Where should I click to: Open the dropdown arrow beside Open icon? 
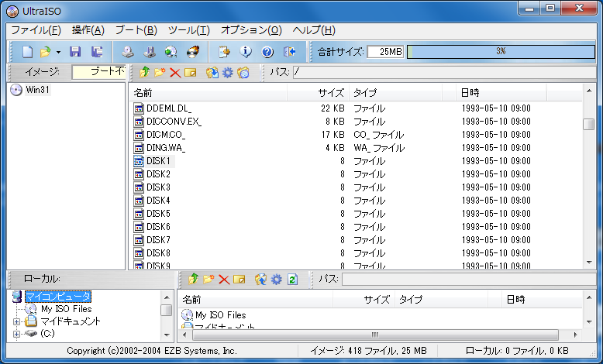[58, 53]
